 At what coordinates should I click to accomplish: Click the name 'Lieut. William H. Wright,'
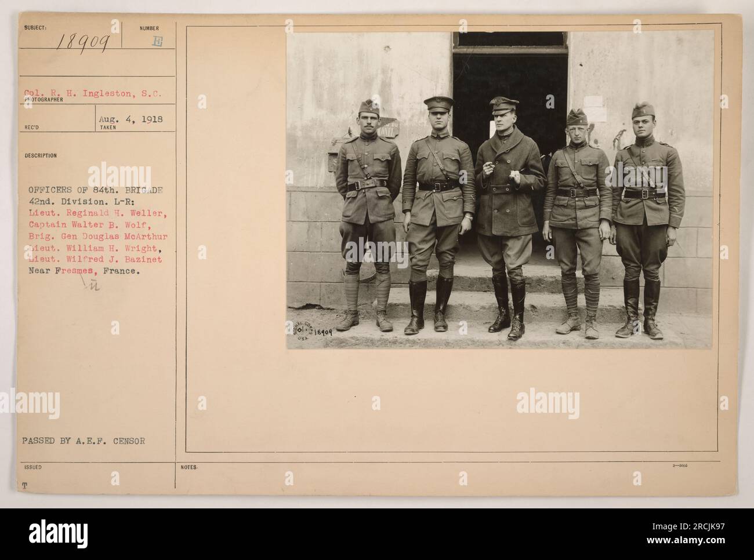[x=95, y=248]
